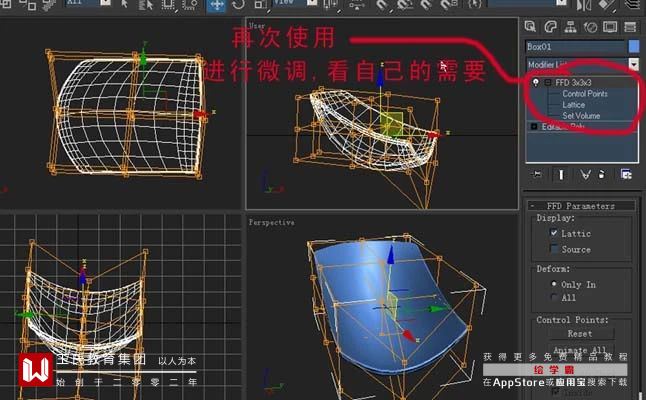646x400 pixels.
Task: Click the Box01 object name field
Action: click(x=576, y=47)
